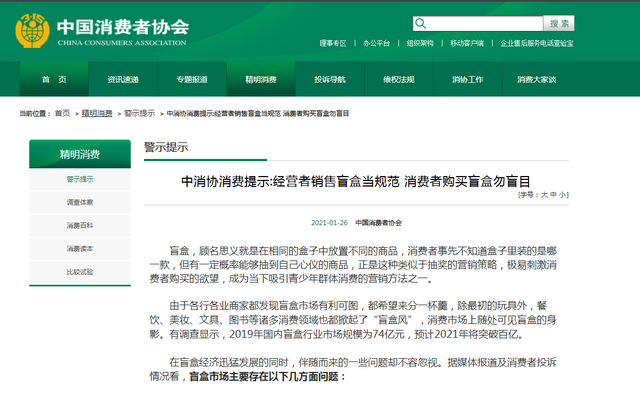
Task: Click the publication date 2021-01-26
Action: (x=329, y=223)
